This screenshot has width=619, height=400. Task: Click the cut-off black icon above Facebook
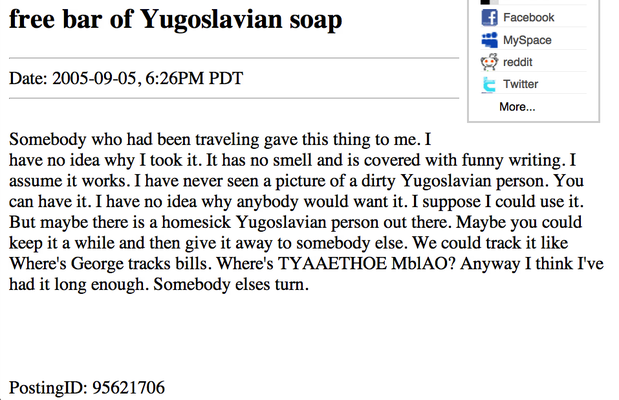[490, 2]
